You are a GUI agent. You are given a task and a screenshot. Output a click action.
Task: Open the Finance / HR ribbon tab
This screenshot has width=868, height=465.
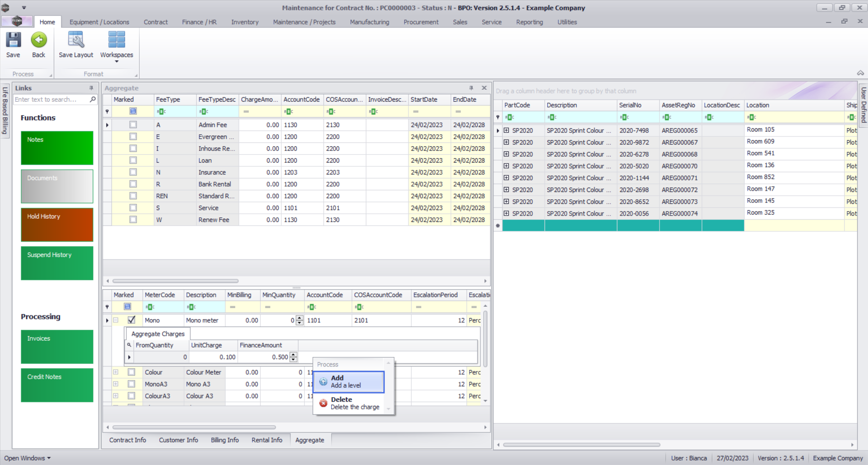point(199,22)
